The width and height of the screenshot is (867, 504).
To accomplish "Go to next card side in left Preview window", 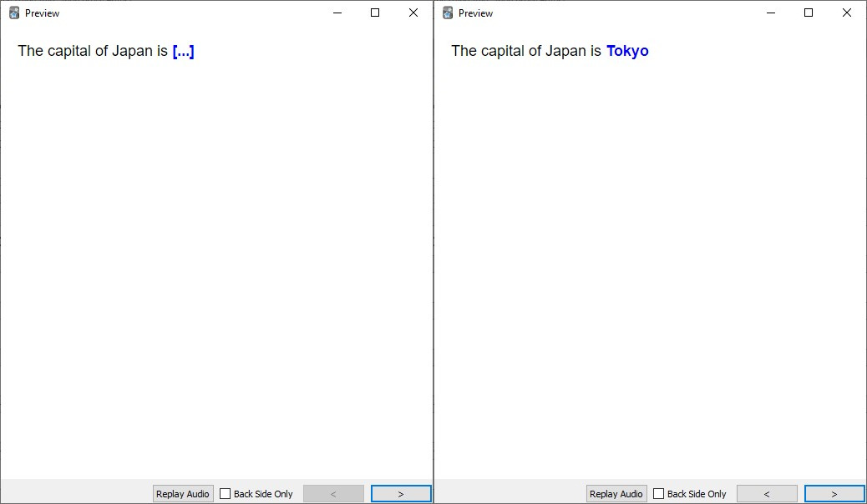I will (401, 493).
